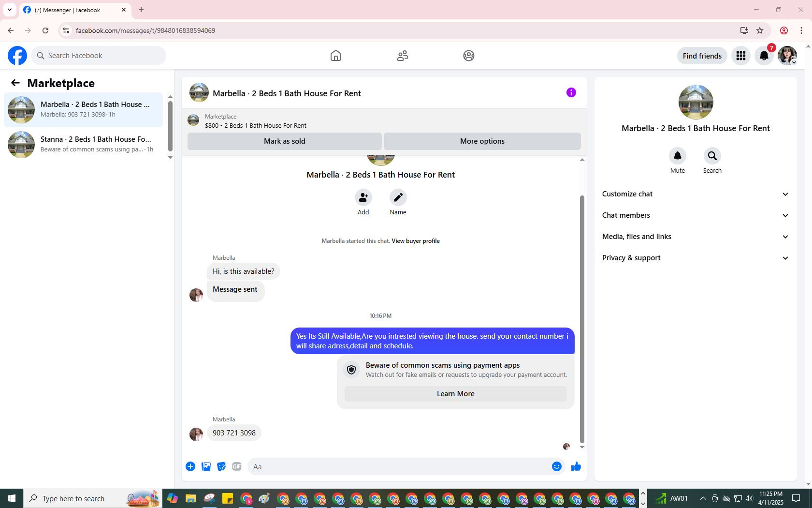
Task: Open the View buyer profile link
Action: click(x=416, y=241)
